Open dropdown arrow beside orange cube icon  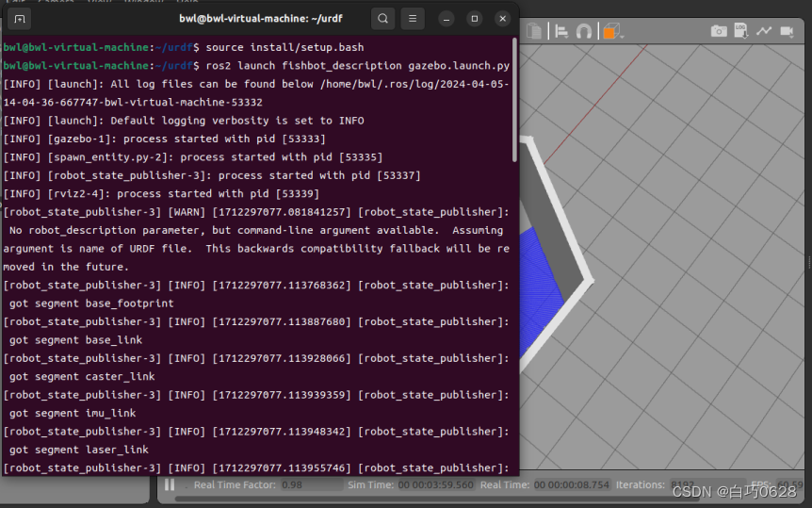click(623, 35)
